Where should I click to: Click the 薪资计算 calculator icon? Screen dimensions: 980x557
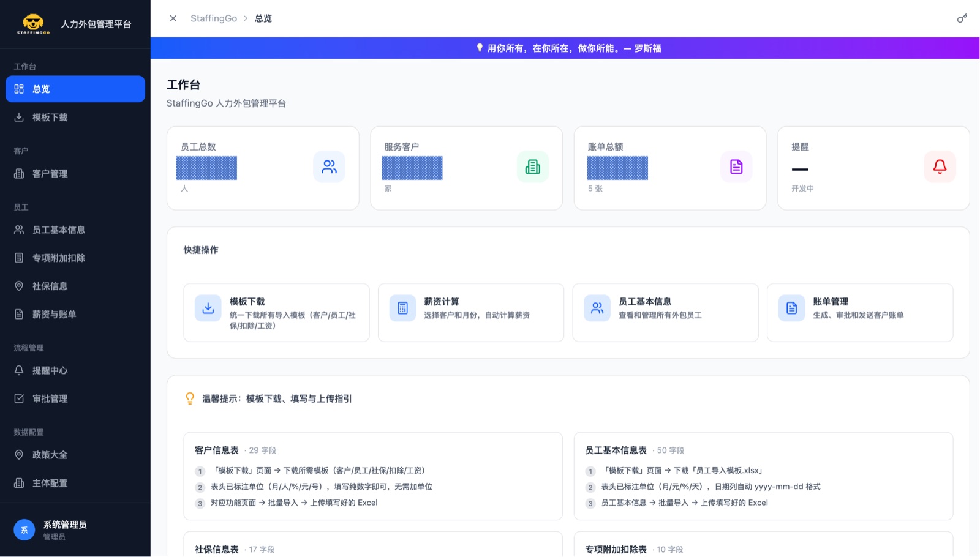pos(402,308)
